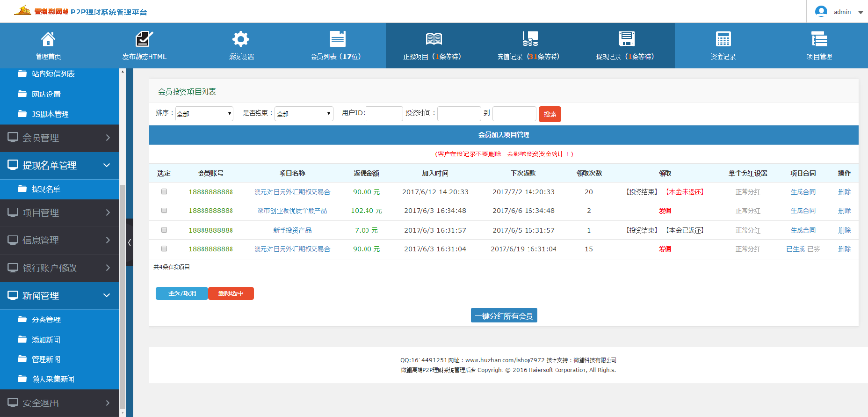Click 【本金未返还】 status in first row
Screen dimensions: 868x417
tap(686, 192)
